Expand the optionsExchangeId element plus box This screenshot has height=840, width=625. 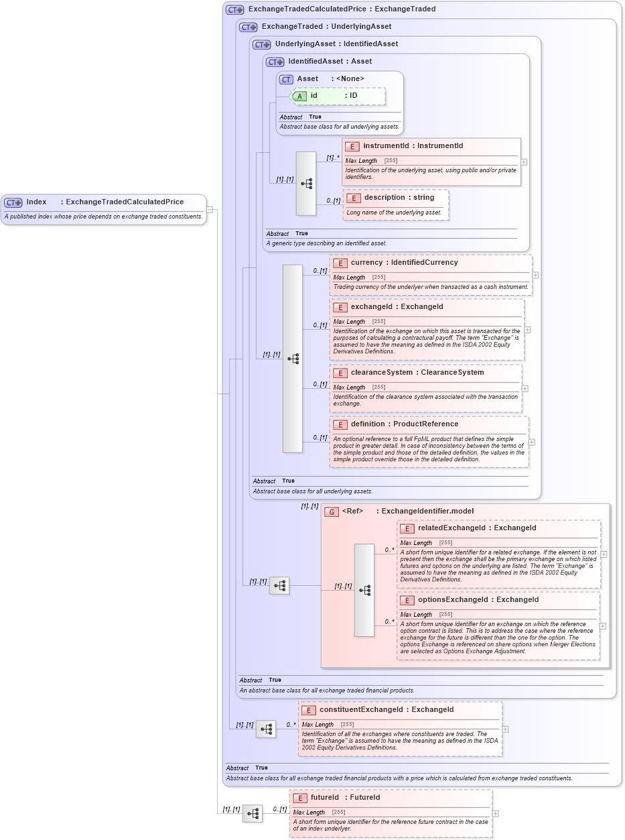pos(602,626)
